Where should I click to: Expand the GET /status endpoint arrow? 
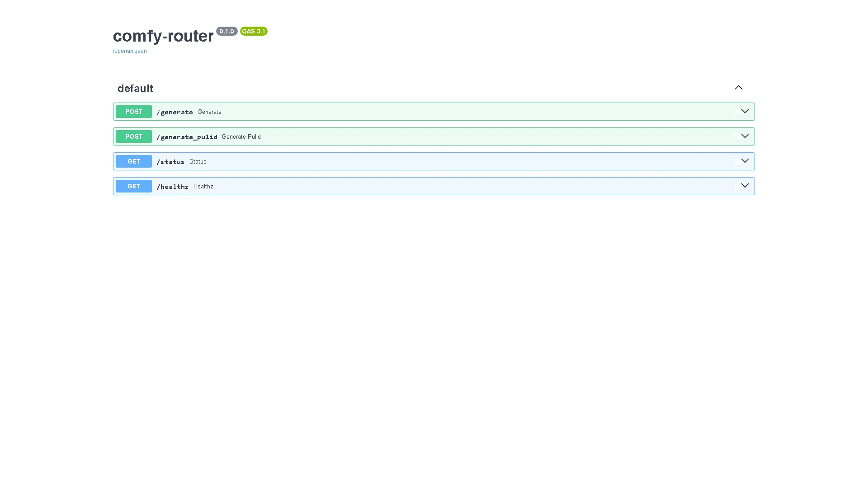745,161
